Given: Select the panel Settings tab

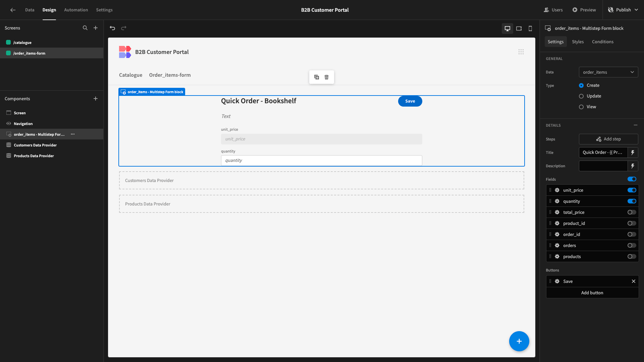Looking at the screenshot, I should pos(555,42).
